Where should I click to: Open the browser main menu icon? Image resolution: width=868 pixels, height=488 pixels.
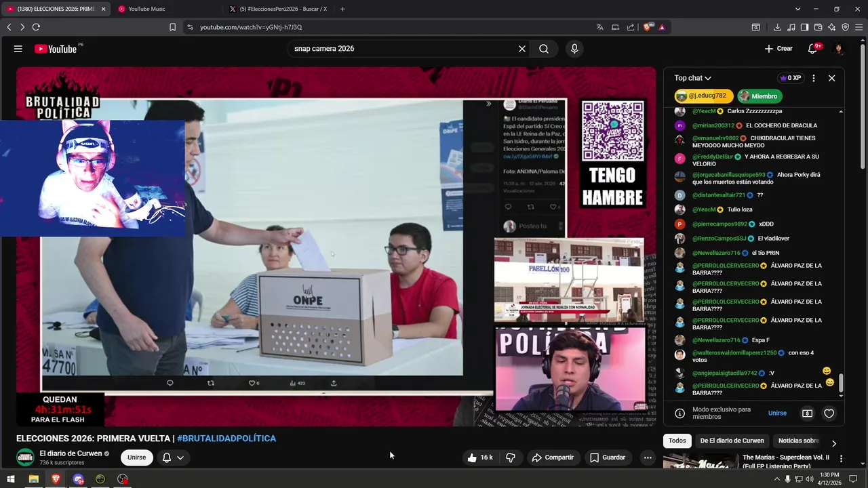pyautogui.click(x=859, y=27)
